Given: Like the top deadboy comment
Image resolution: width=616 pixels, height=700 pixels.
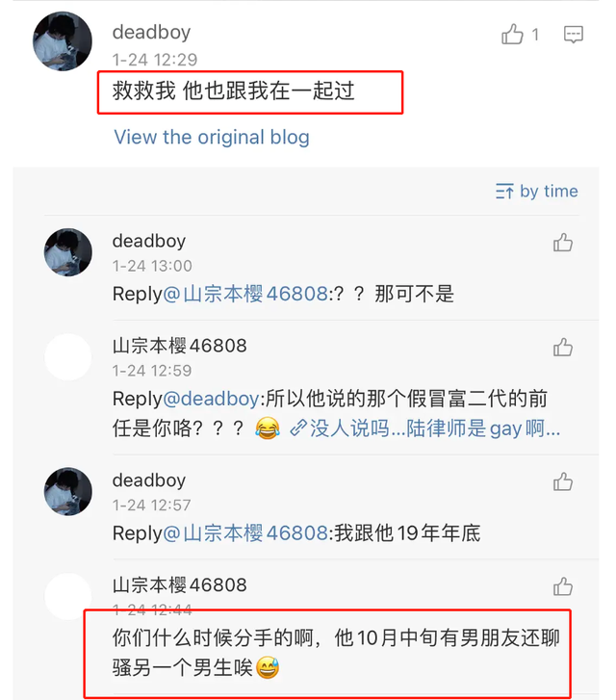Looking at the screenshot, I should pos(512,35).
